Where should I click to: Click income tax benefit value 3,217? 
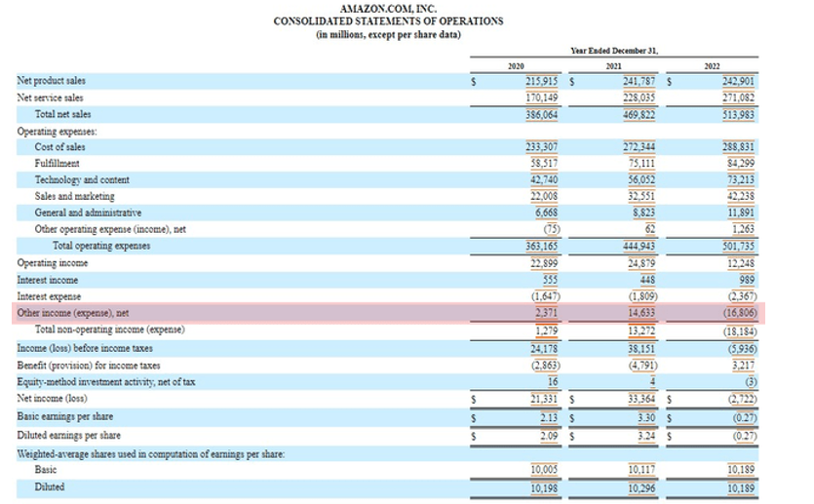pyautogui.click(x=744, y=366)
